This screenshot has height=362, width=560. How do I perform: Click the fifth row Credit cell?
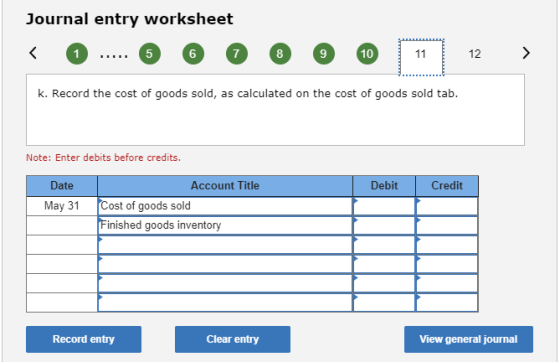(x=447, y=283)
